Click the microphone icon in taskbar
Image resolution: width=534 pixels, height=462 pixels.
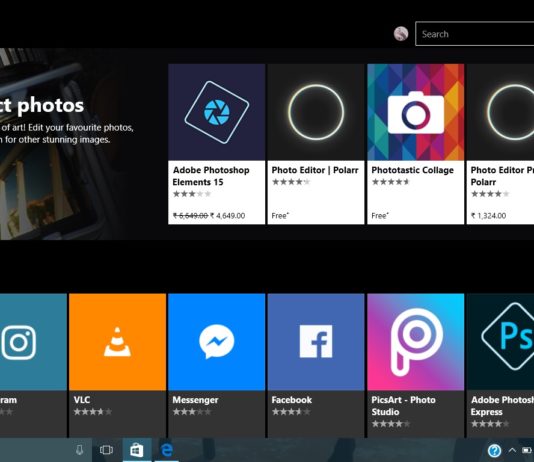pyautogui.click(x=79, y=450)
